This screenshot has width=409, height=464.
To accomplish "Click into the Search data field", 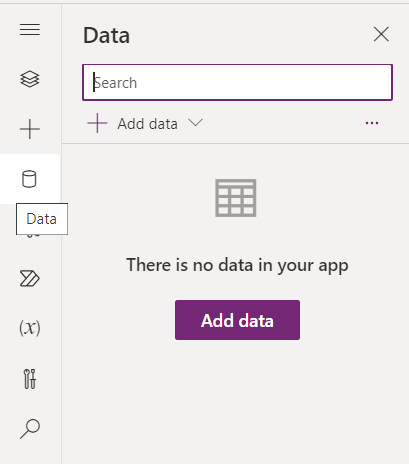I will 237,82.
